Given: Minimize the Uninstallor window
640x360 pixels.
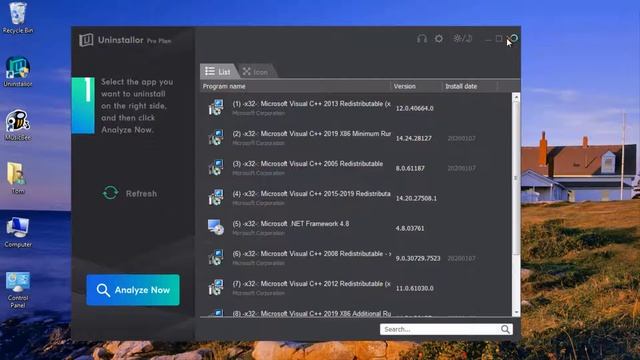Looking at the screenshot, I should pyautogui.click(x=488, y=39).
